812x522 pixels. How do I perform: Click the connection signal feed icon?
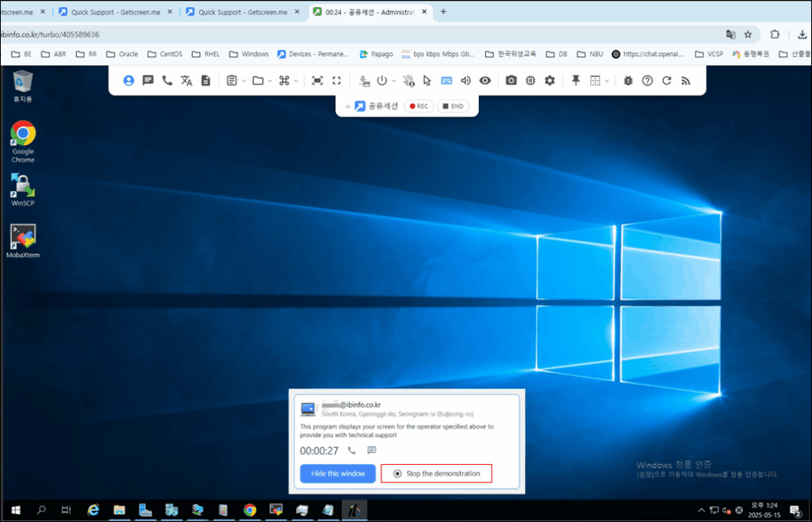point(686,80)
